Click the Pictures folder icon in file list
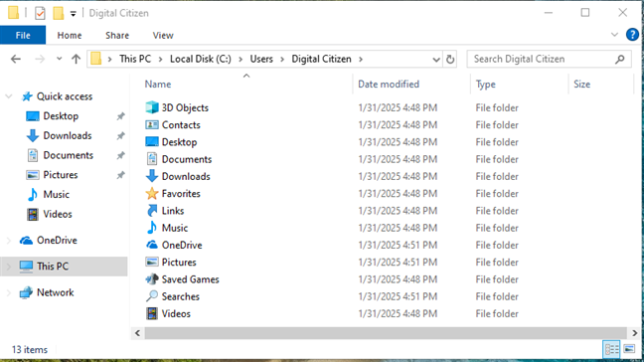This screenshot has width=644, height=362. point(152,263)
